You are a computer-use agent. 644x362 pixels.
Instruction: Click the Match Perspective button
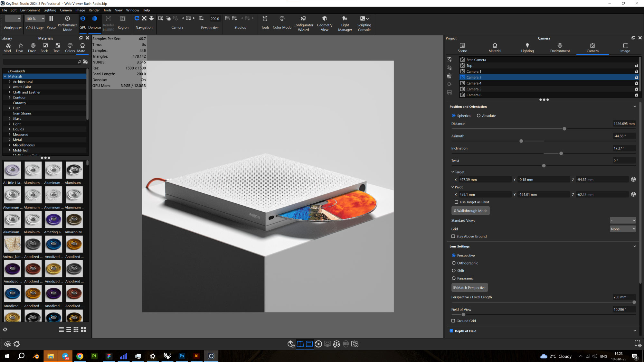click(x=469, y=288)
